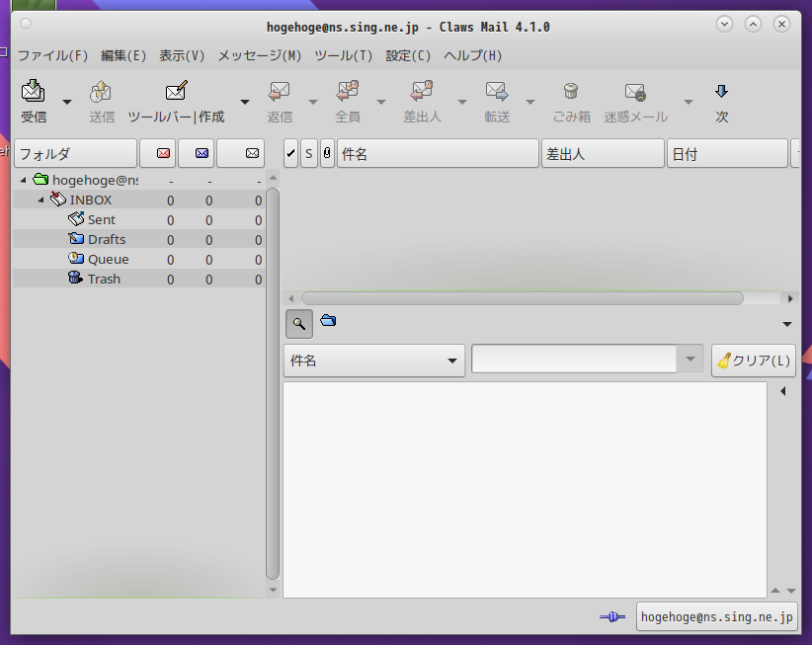Viewport: 812px width, 645px height.
Task: Open the ヘルプ(H) menu
Action: click(473, 55)
